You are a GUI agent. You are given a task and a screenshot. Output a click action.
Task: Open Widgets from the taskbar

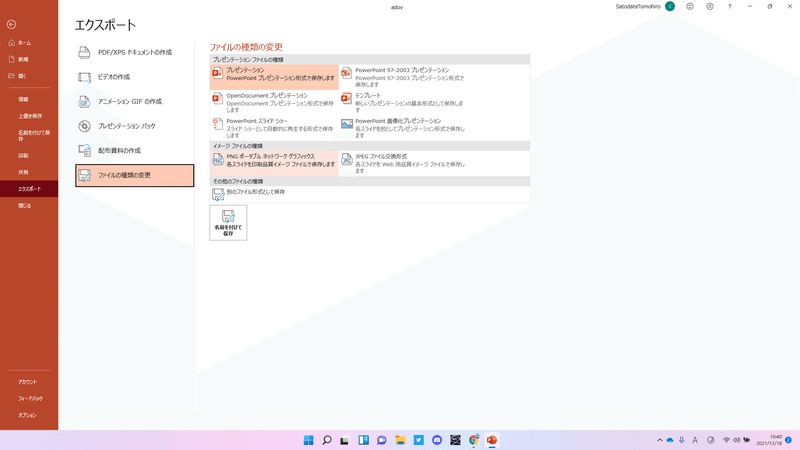[x=363, y=440]
